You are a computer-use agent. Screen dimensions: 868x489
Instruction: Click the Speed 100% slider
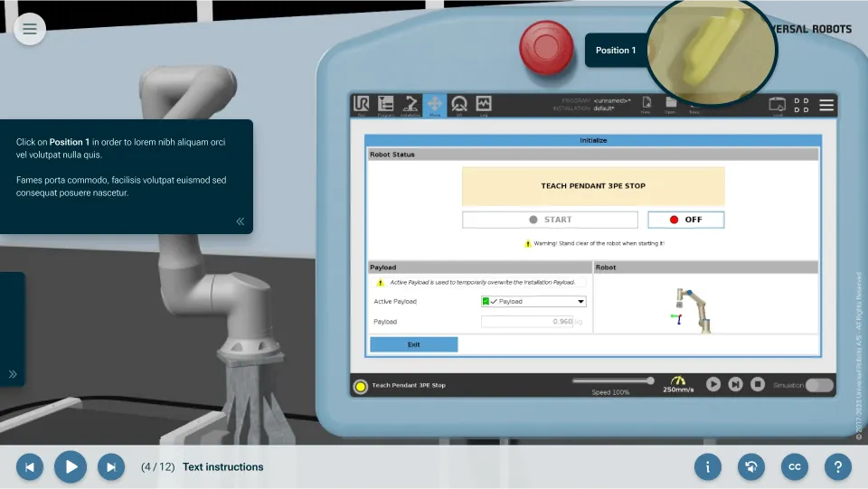point(612,381)
